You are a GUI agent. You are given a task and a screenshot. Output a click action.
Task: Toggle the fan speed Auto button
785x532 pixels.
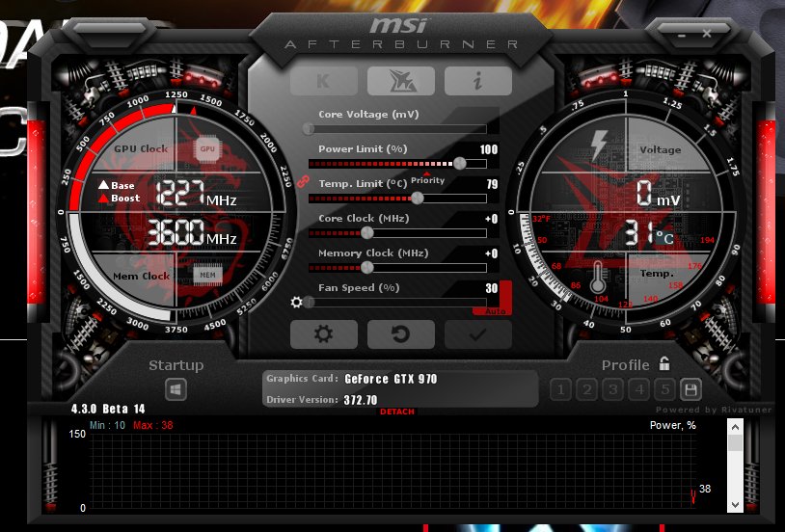coord(495,311)
